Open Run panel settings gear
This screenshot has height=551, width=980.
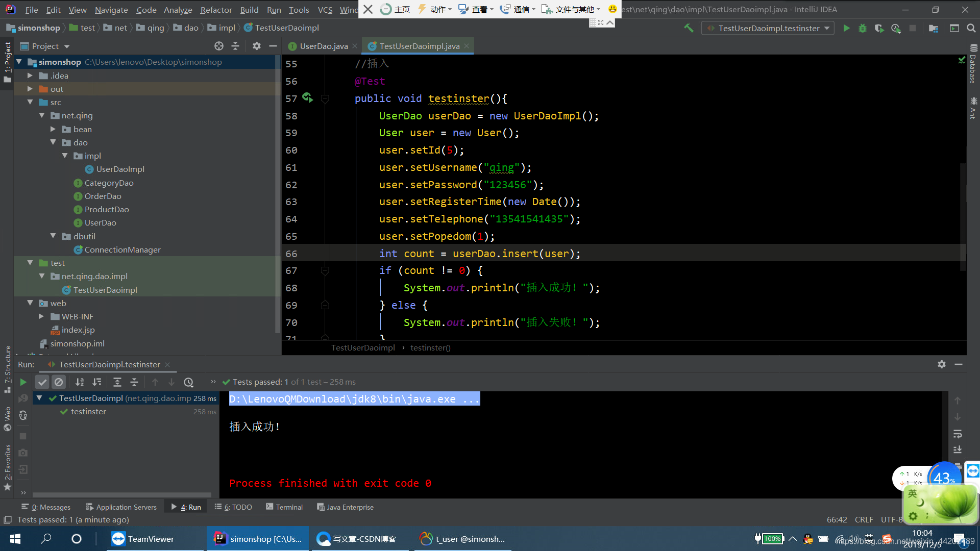coord(942,364)
